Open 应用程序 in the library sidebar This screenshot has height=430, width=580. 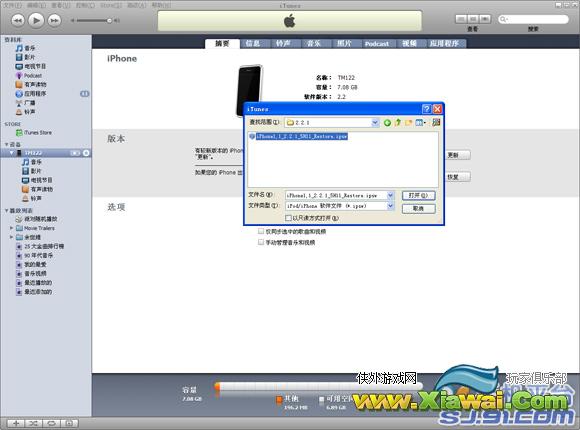pyautogui.click(x=31, y=94)
